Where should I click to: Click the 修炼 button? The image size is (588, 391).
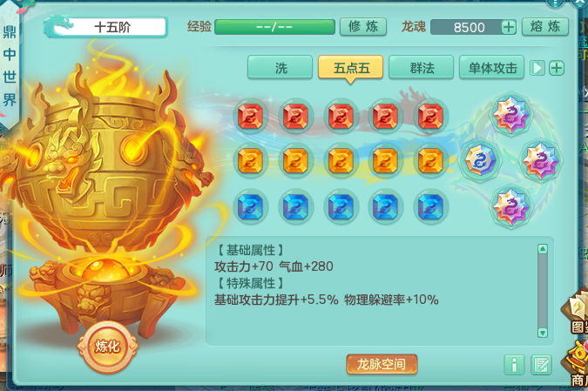(363, 27)
